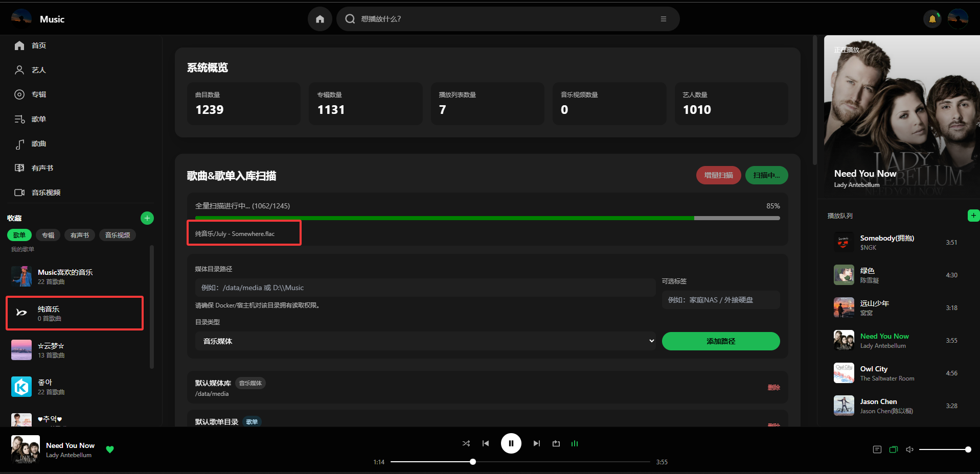This screenshot has height=474, width=980.
Task: Expand the 目录类型 dropdown showing 音乐媒体
Action: [x=425, y=341]
